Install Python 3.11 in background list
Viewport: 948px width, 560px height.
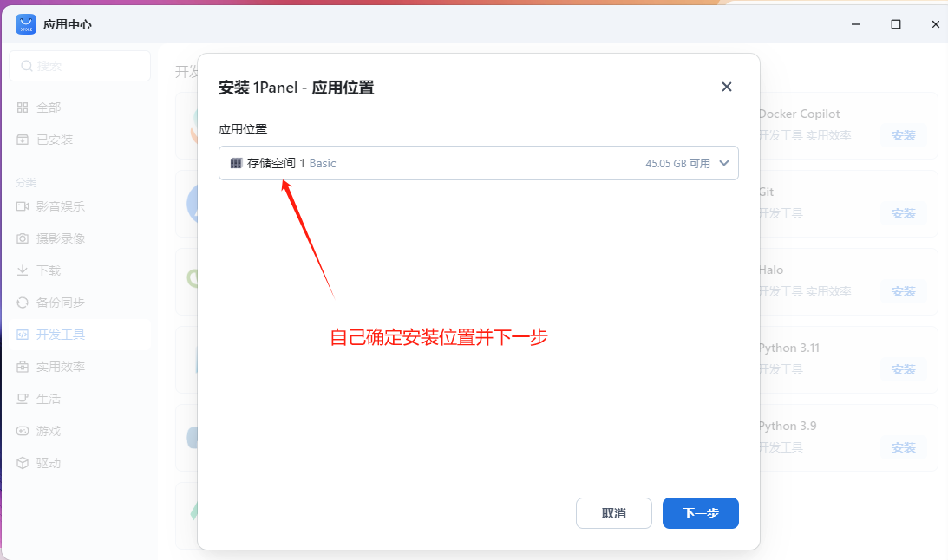click(903, 369)
